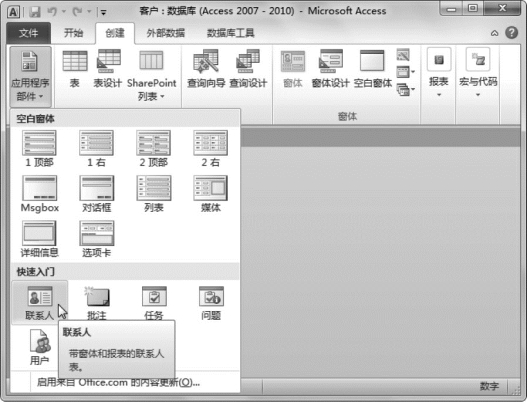Click the form wizard small icon
This screenshot has height=402, width=527.
403,54
